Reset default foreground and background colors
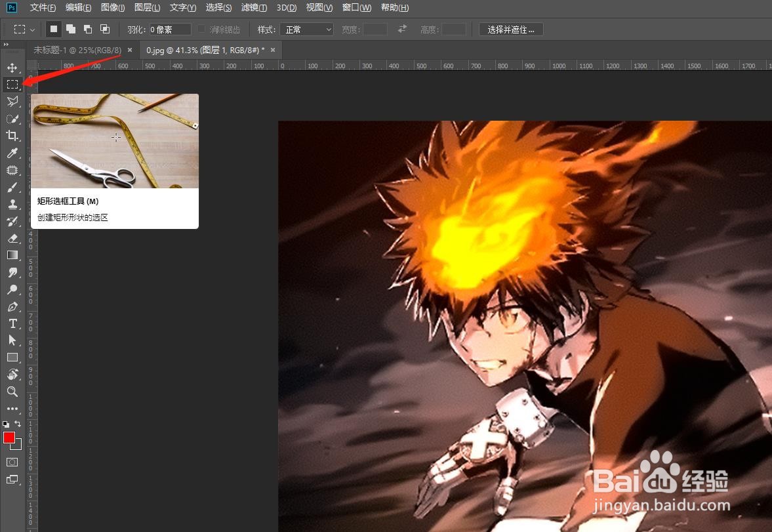This screenshot has height=532, width=772. point(6,424)
